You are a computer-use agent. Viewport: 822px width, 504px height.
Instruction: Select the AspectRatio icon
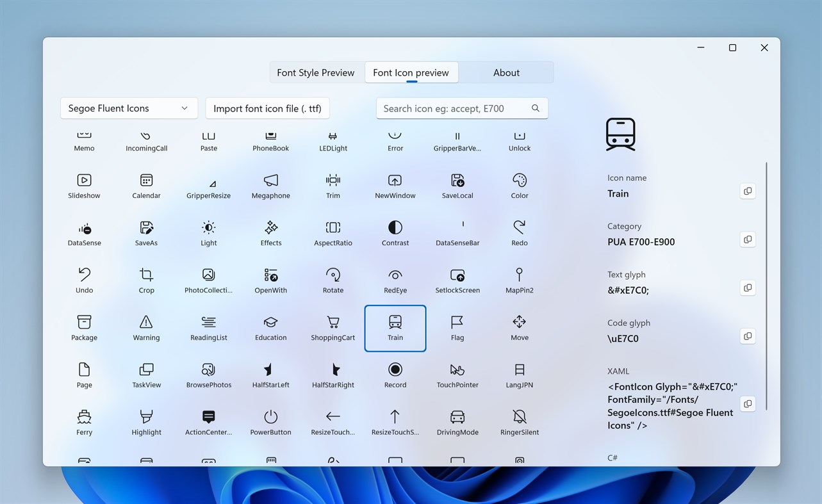pos(333,234)
